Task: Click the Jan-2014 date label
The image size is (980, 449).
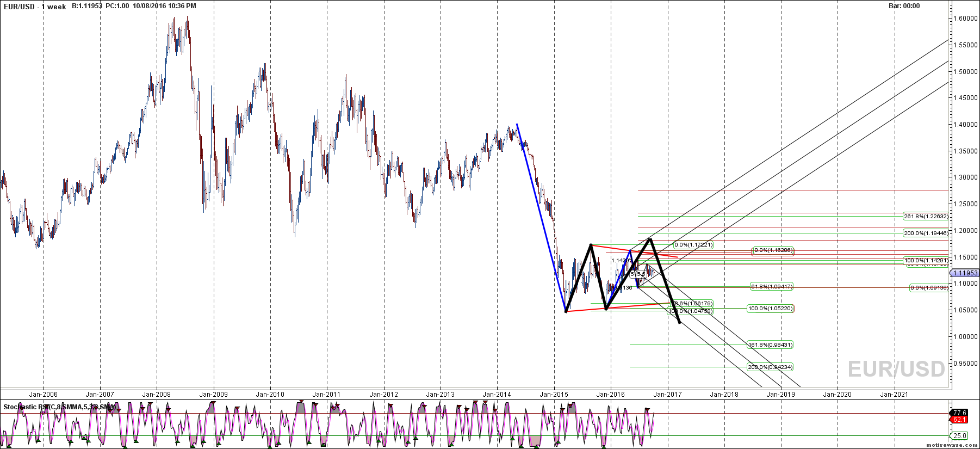Action: [497, 395]
